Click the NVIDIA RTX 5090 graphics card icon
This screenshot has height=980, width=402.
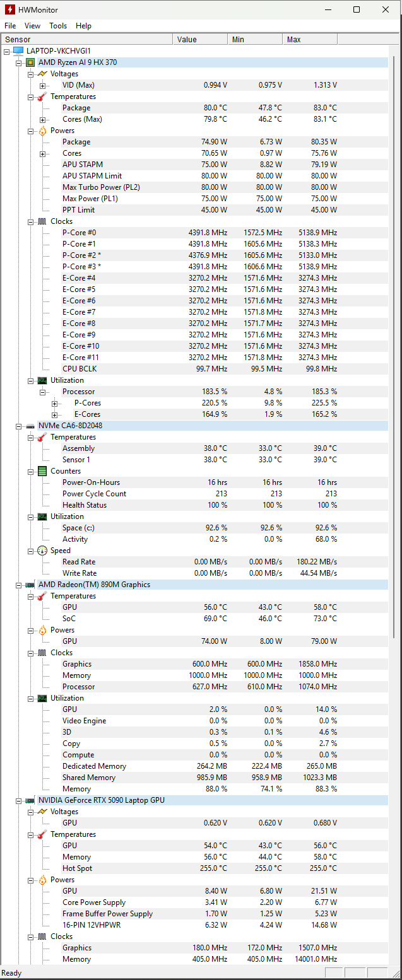[30, 800]
